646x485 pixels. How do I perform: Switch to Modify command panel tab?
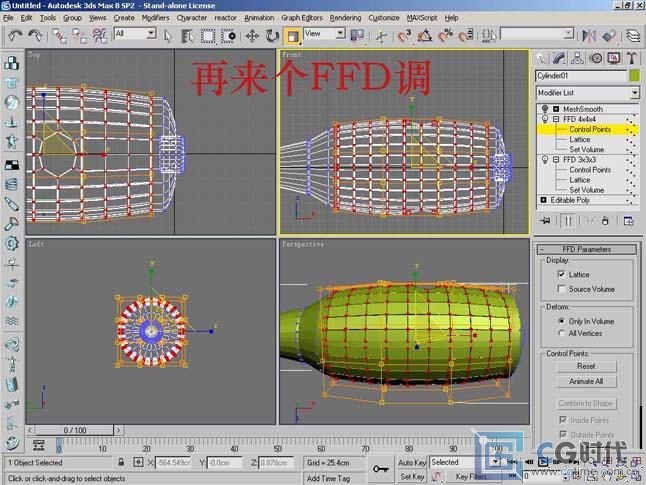coord(559,59)
